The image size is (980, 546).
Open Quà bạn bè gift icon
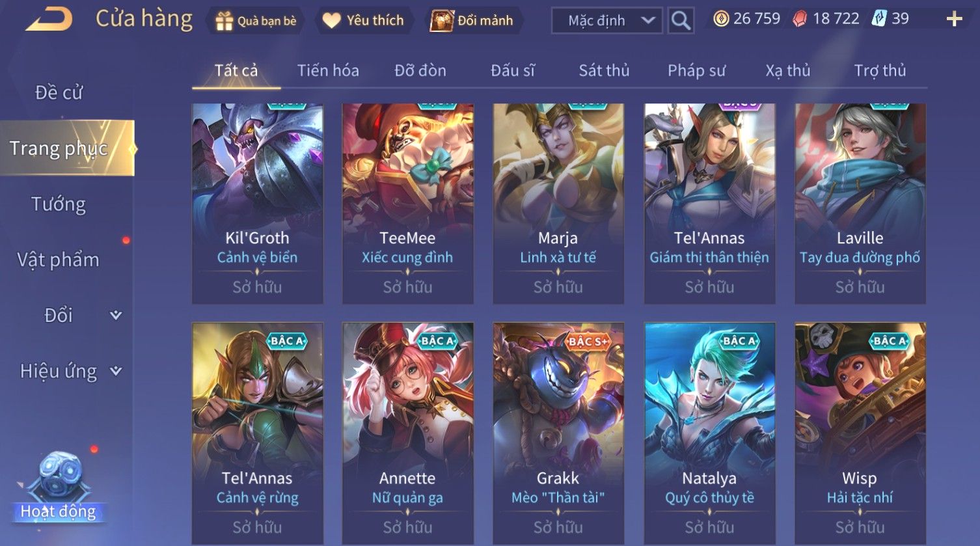point(224,21)
